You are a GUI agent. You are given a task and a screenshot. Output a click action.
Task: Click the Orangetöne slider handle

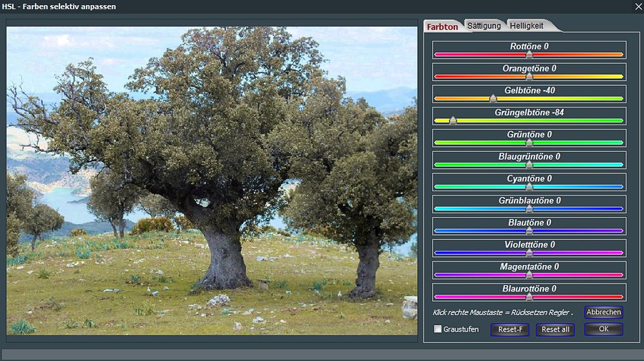(530, 76)
